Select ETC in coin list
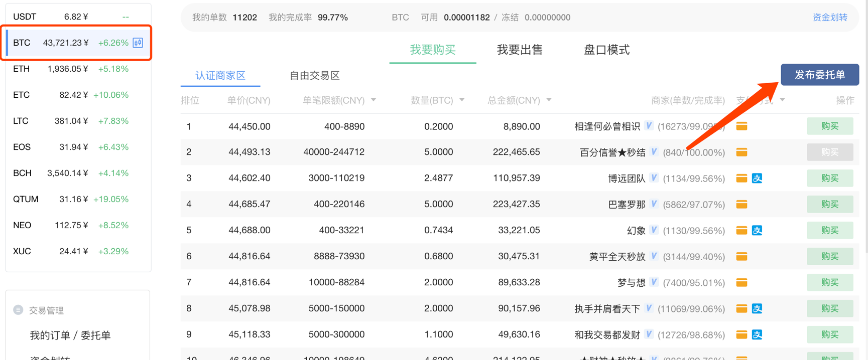This screenshot has height=360, width=868. click(x=78, y=95)
